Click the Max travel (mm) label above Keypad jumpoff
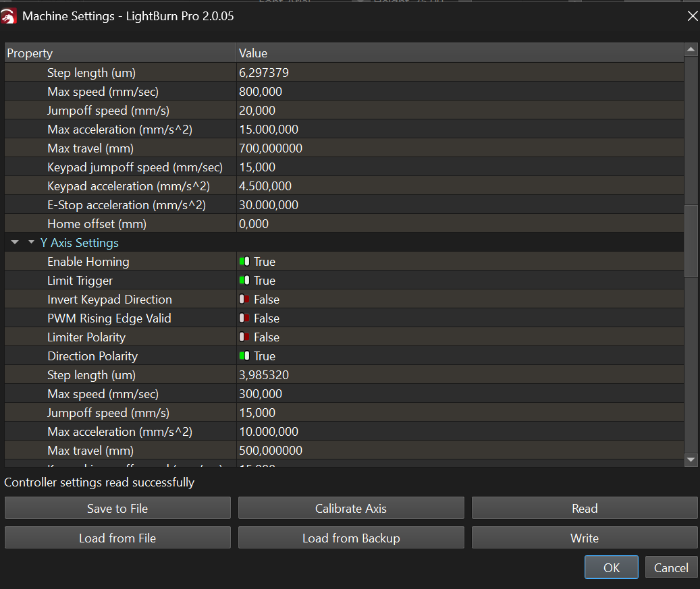 tap(90, 148)
